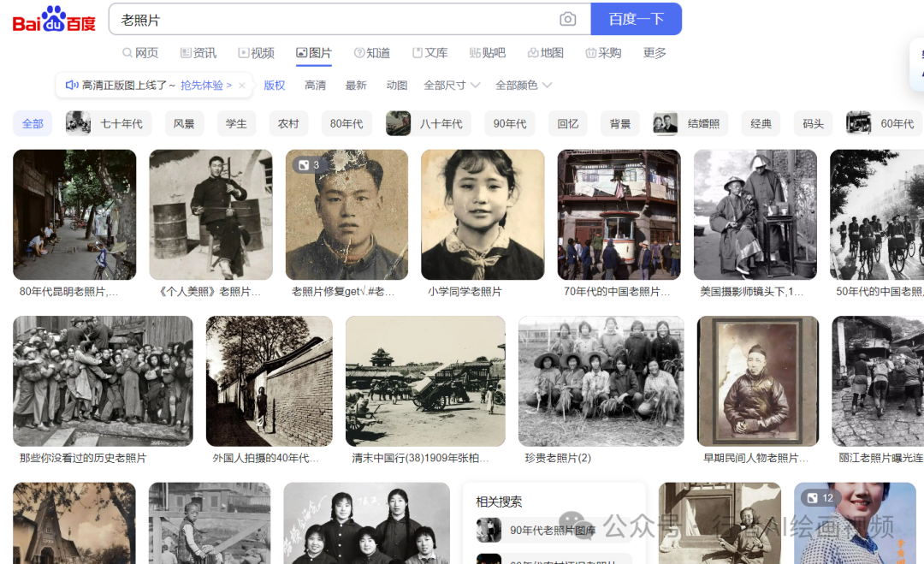Click the 百度一下 search button
The image size is (924, 564).
(x=637, y=18)
